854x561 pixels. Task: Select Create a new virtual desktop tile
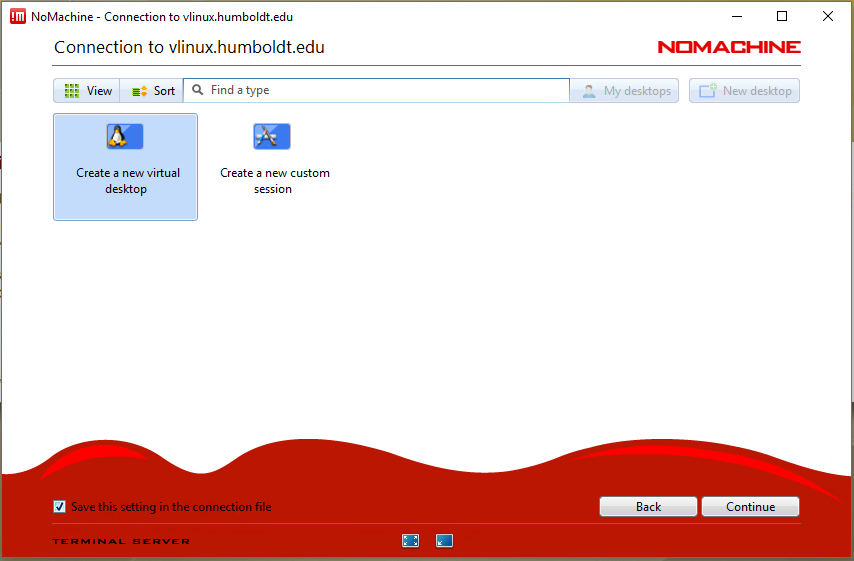tap(125, 167)
